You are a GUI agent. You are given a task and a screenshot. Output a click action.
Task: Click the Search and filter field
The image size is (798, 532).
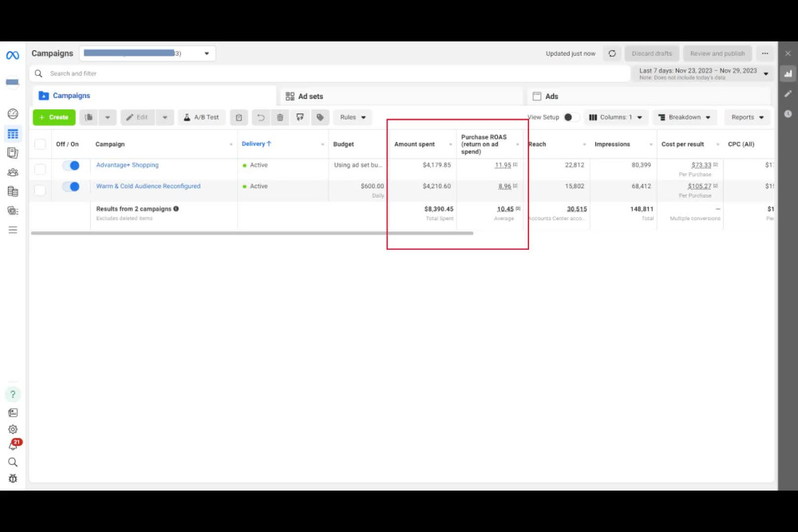pos(330,73)
